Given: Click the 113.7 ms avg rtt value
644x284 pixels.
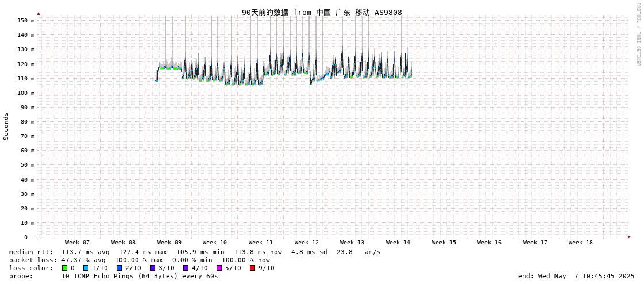Looking at the screenshot, I should coord(86,252).
